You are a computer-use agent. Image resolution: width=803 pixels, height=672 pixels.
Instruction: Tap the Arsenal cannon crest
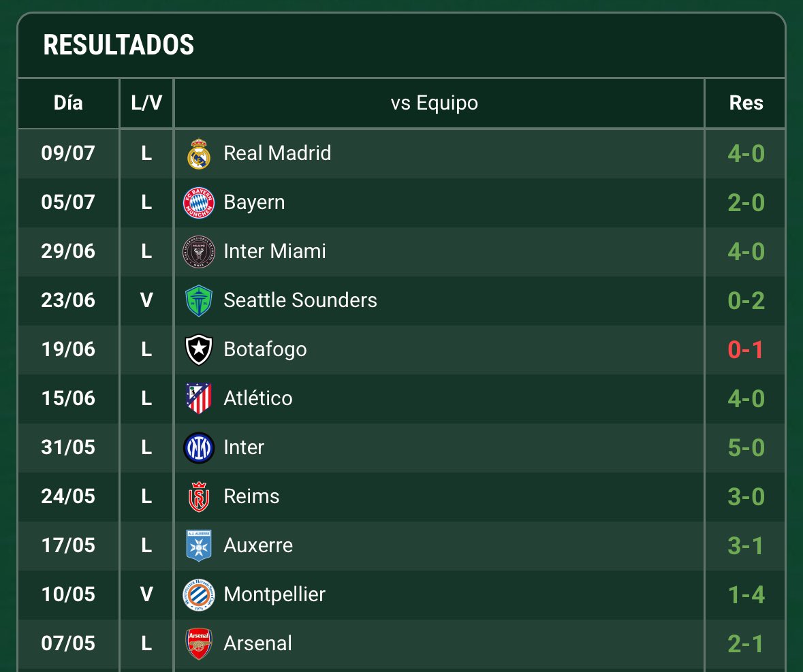tap(199, 644)
